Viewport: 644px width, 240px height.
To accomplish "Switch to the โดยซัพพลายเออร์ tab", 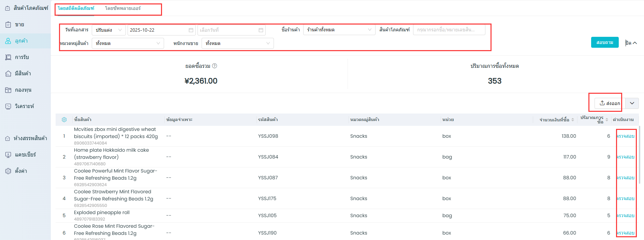I will (123, 8).
